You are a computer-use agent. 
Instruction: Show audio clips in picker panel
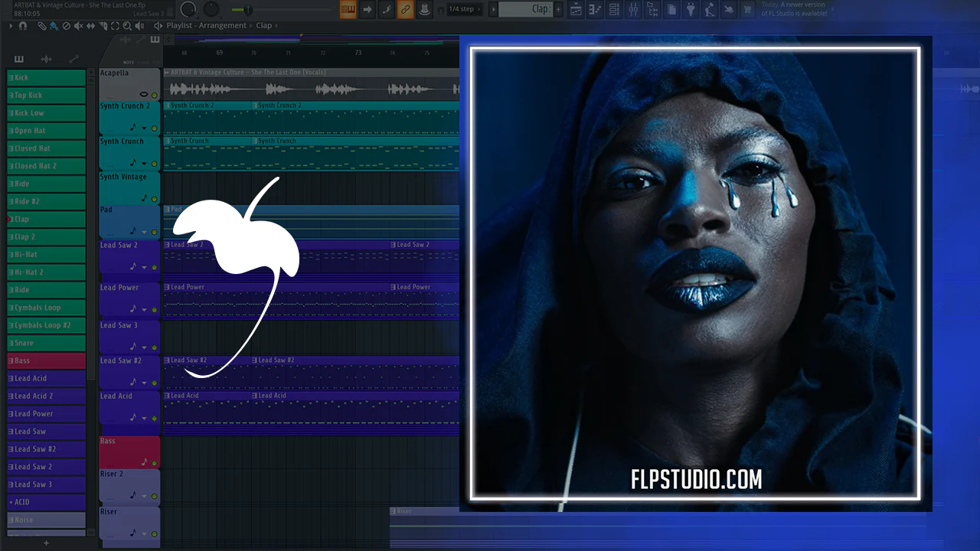(46, 59)
